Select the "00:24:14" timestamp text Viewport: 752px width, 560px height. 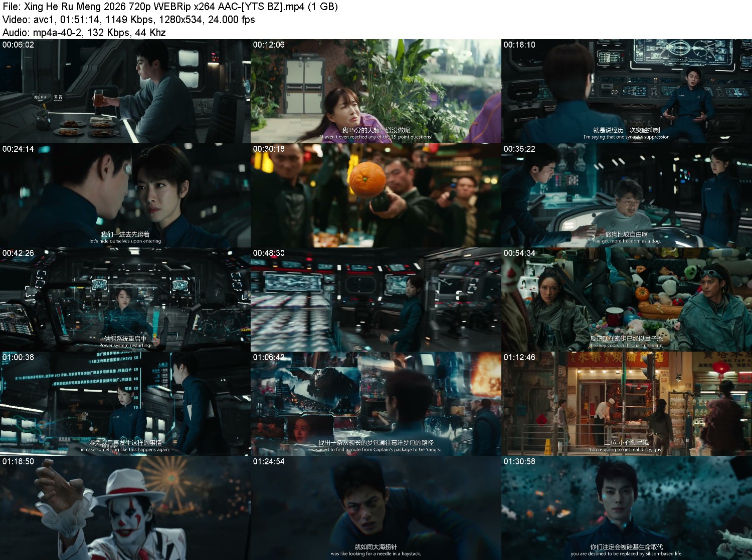(x=18, y=149)
